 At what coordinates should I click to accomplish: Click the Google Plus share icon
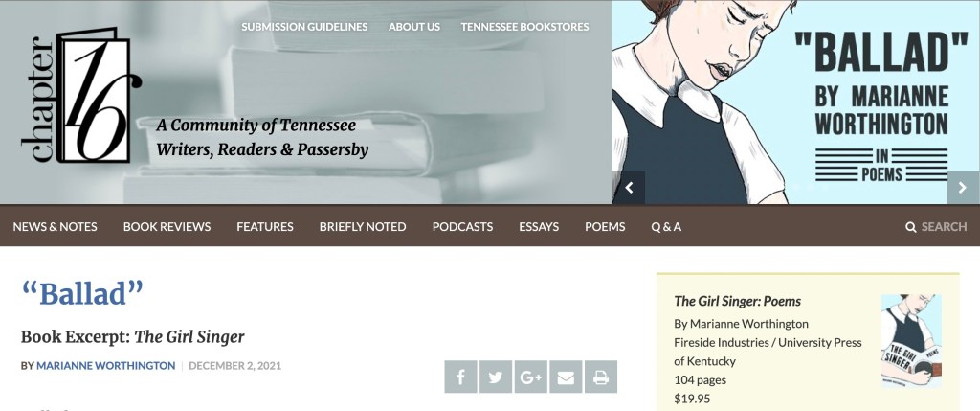[x=530, y=377]
